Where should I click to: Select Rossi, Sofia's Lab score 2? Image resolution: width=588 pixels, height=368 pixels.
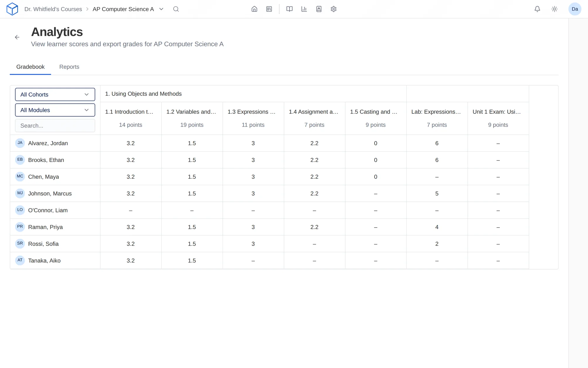[x=437, y=244]
